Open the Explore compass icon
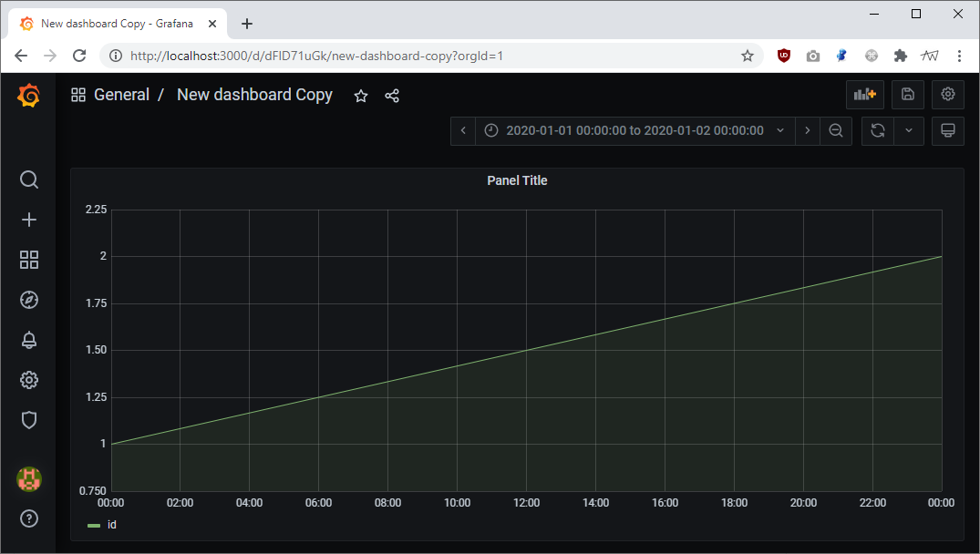The image size is (980, 554). pyautogui.click(x=29, y=300)
